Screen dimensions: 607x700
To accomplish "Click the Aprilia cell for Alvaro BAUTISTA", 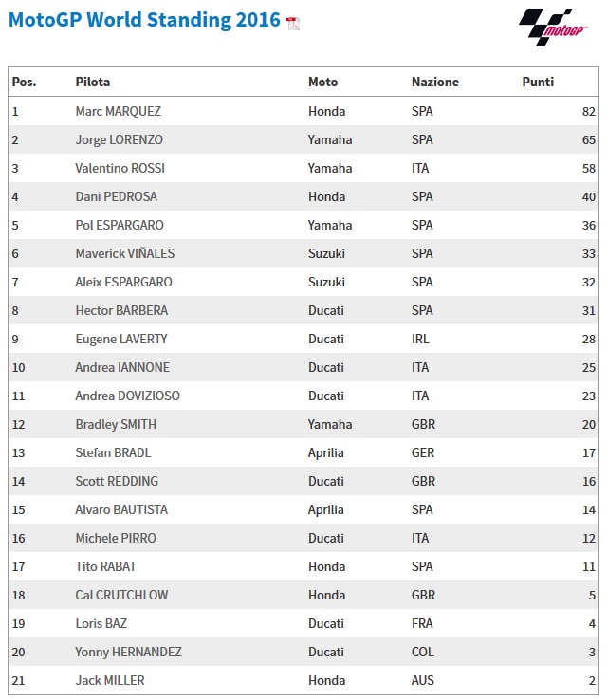I will (x=326, y=509).
